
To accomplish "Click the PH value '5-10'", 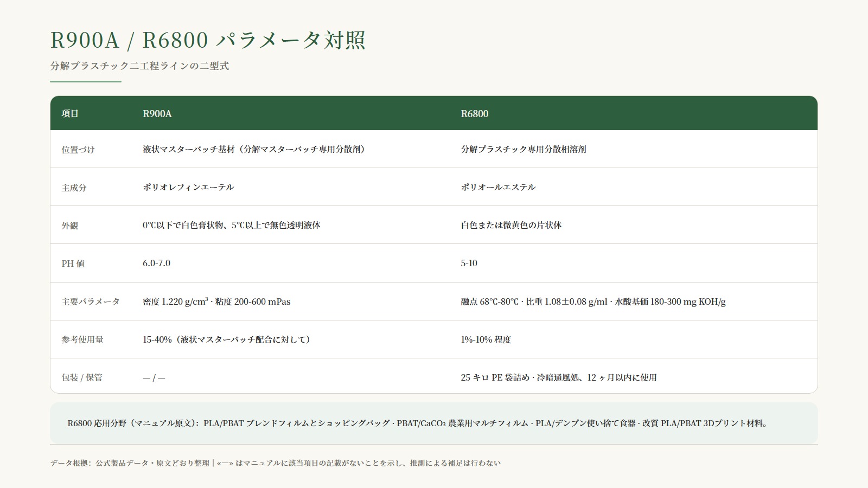I will pyautogui.click(x=469, y=263).
